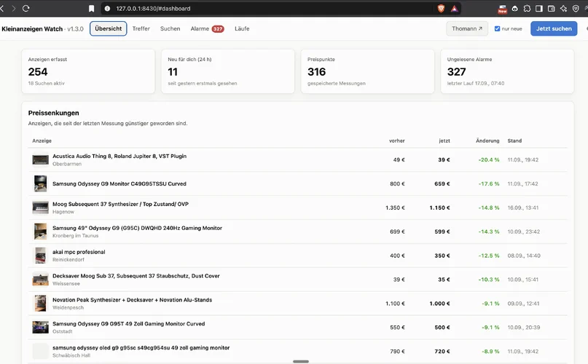Screen dimensions: 588x364
Task: Click the Decksaver Moog Sub 37 thumbnail
Action: pos(40,280)
